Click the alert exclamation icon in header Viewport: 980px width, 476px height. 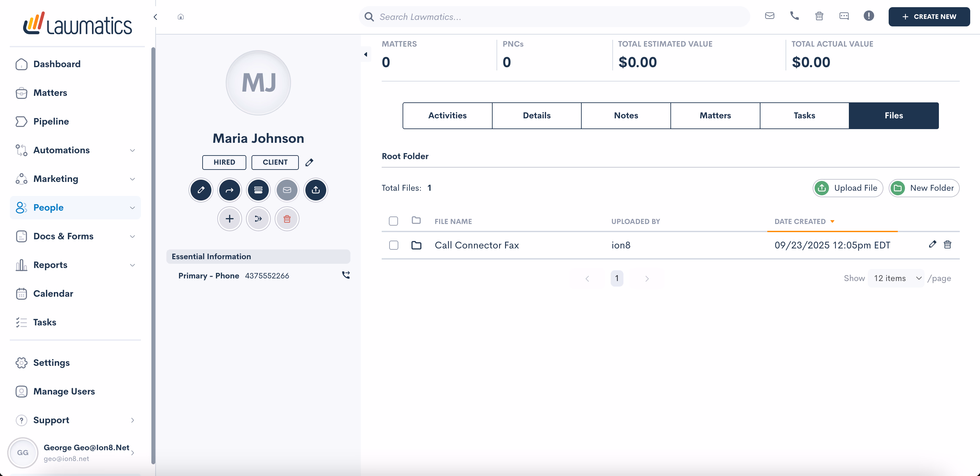[868, 16]
